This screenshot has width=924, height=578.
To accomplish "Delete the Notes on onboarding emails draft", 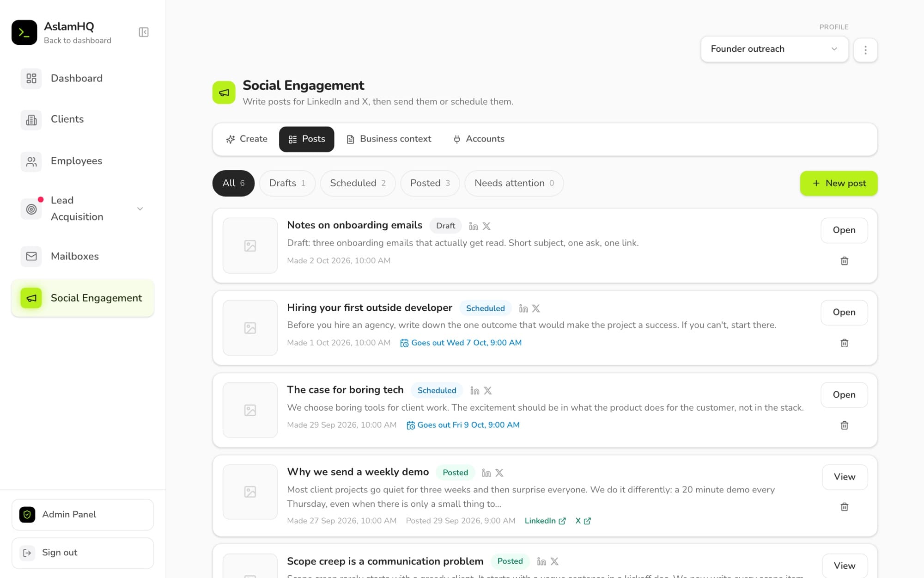I will [x=844, y=261].
